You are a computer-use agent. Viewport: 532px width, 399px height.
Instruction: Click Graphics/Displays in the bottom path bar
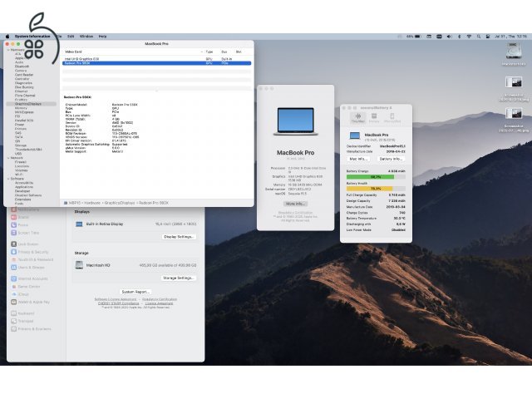click(x=120, y=203)
